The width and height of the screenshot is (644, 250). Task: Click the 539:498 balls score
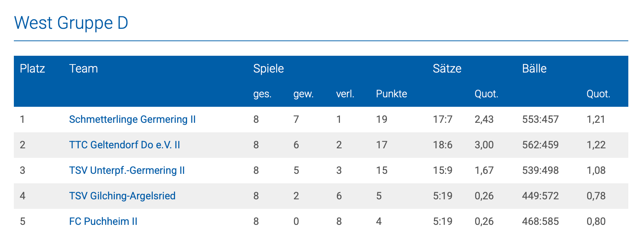coord(540,171)
